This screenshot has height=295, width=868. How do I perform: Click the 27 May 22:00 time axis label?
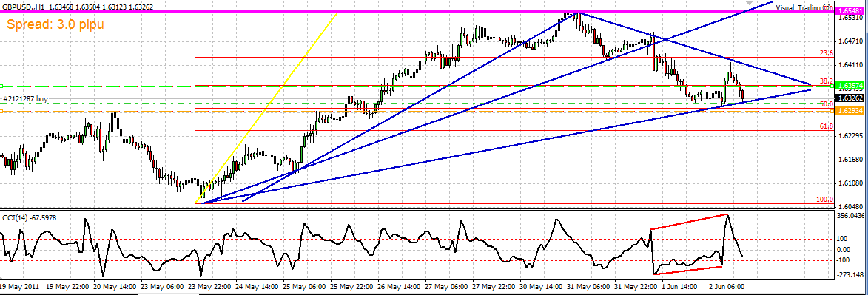[494, 288]
